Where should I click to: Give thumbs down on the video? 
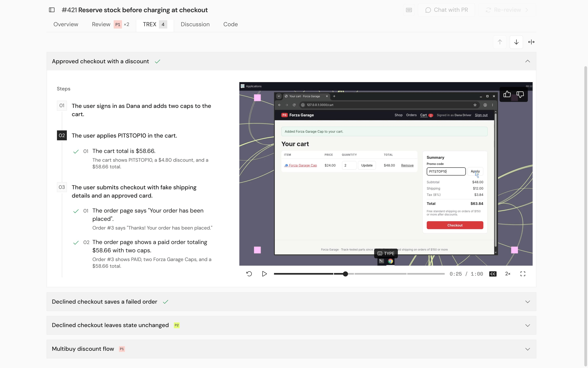tap(520, 94)
